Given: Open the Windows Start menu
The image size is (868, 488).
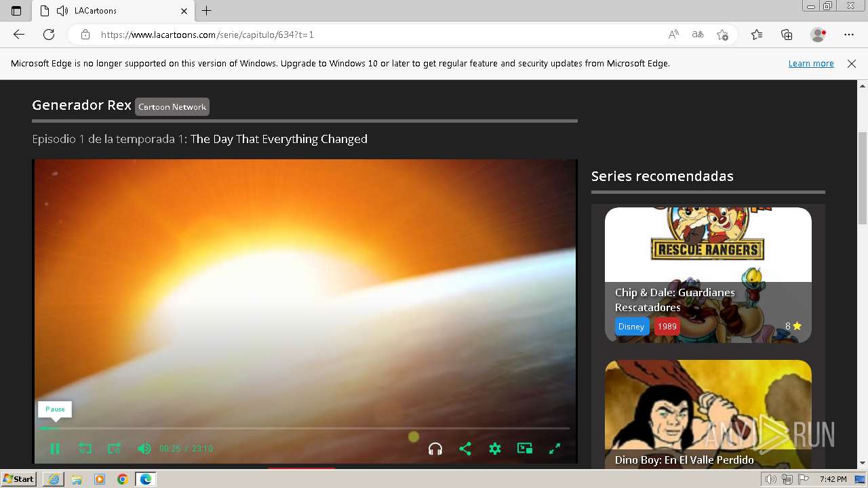Looking at the screenshot, I should point(19,479).
